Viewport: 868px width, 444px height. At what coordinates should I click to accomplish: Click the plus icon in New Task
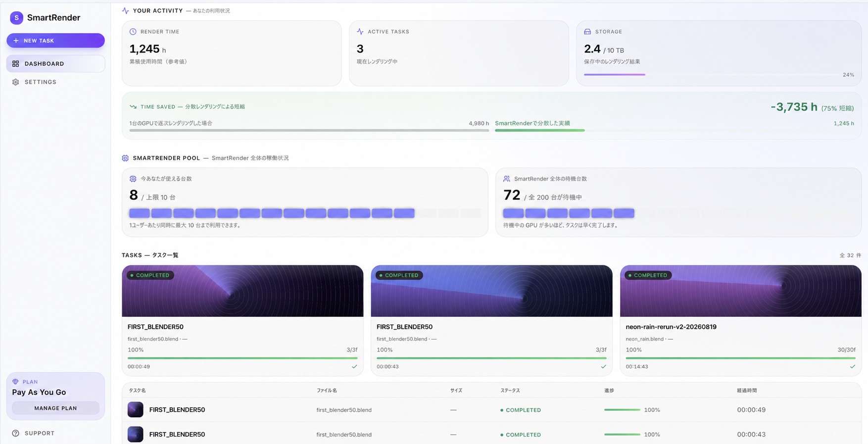click(x=16, y=41)
